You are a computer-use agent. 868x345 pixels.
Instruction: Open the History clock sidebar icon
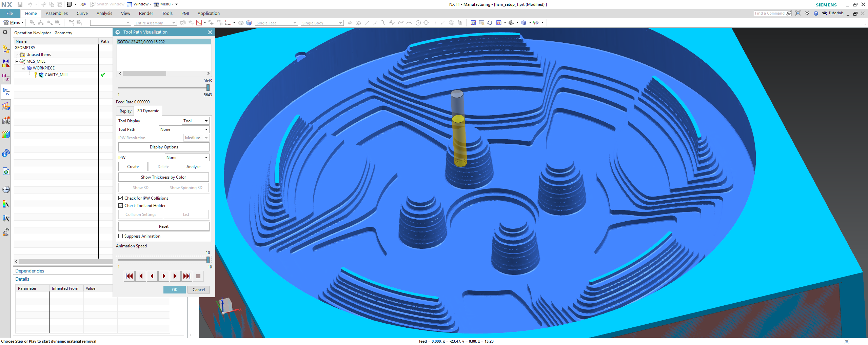tap(6, 189)
